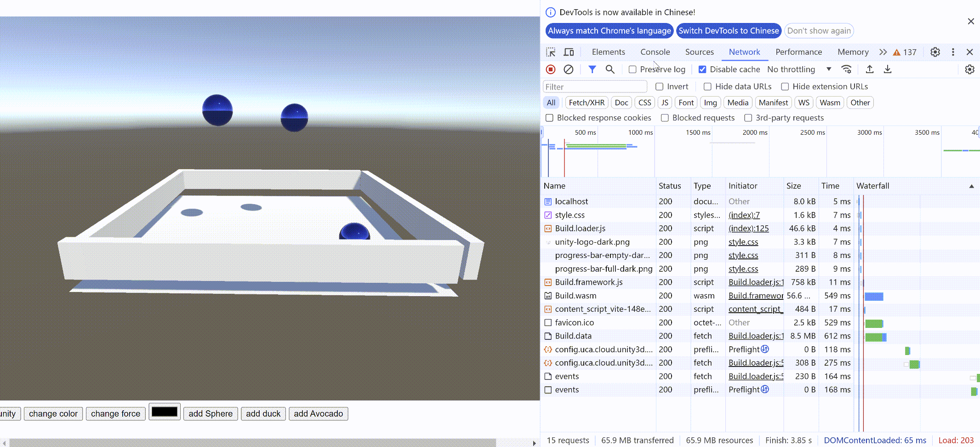Click the Build.framework.js script icon
Screen dimensions: 980x447
tap(548, 282)
